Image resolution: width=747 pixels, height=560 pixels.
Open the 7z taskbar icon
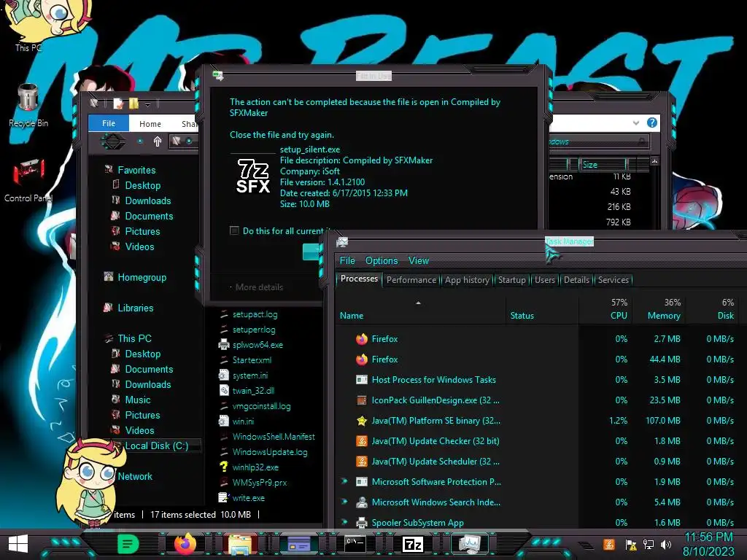(413, 544)
